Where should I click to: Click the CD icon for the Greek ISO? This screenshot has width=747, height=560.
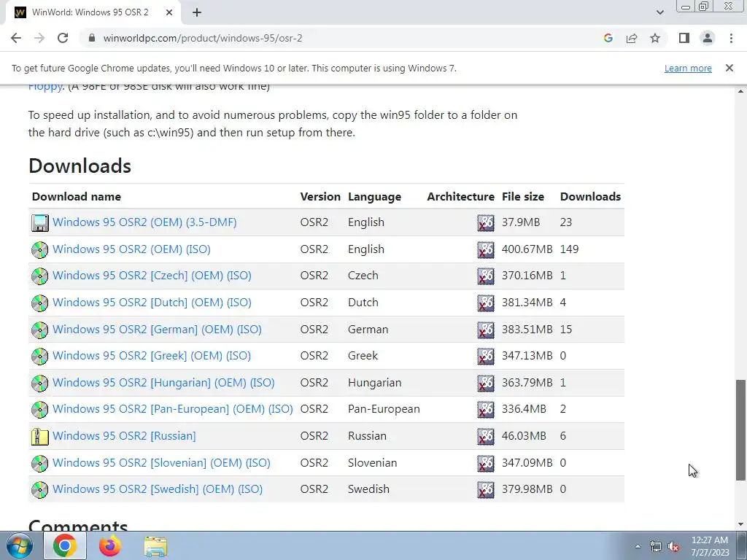coord(39,356)
